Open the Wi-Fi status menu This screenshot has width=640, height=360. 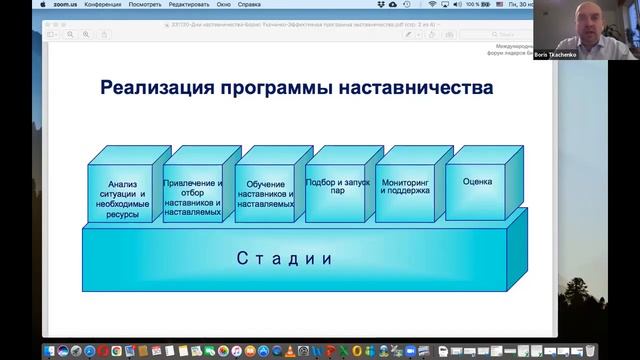click(x=432, y=4)
